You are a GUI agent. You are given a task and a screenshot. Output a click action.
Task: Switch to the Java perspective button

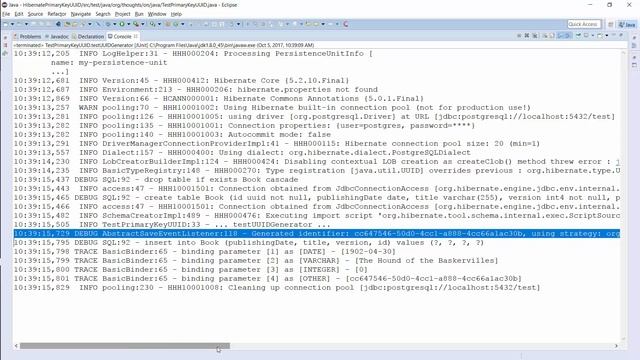point(627,24)
